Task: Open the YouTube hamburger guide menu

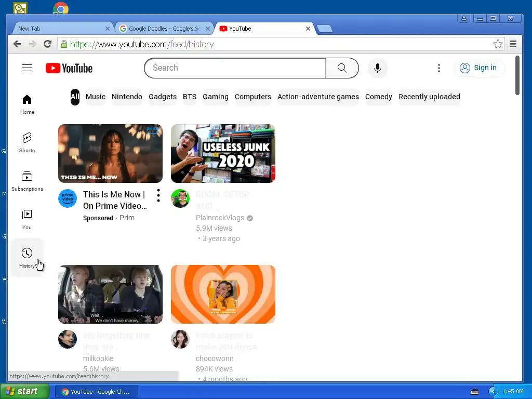Action: point(27,68)
